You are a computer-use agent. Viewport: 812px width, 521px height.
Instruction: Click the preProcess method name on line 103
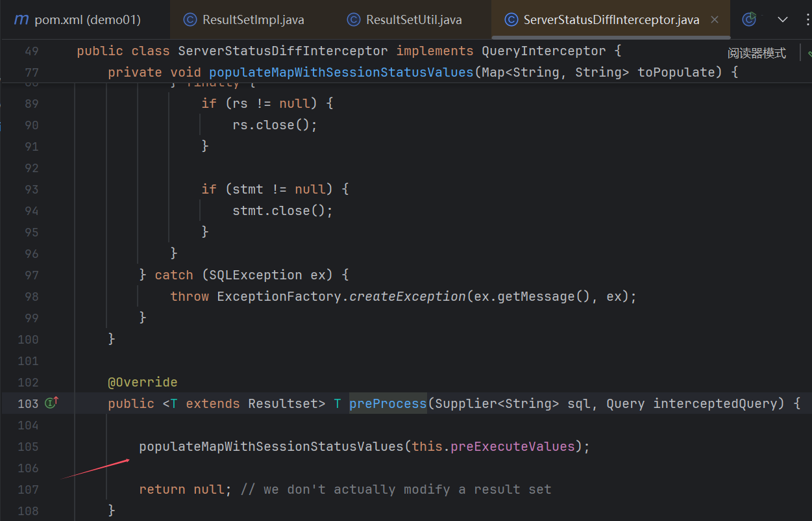[388, 403]
